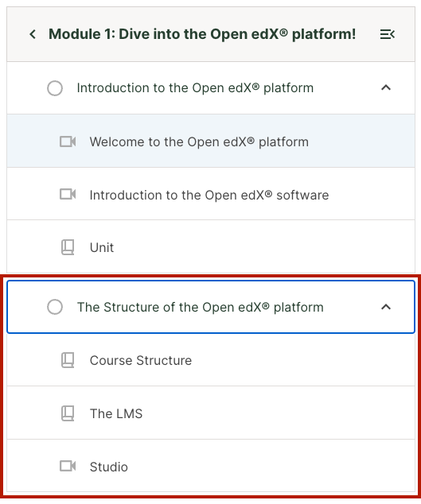Open the Welcome to the Open edX platform unit
This screenshot has height=504, width=421.
click(211, 141)
